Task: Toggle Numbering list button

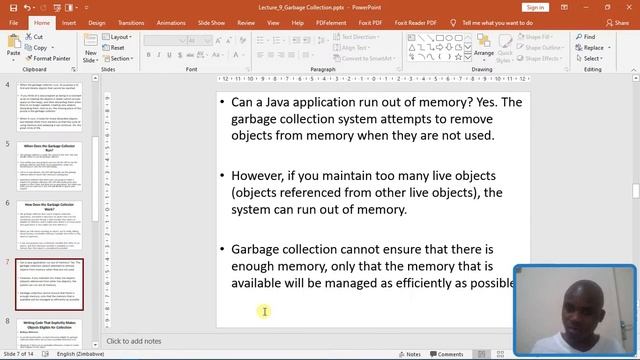Action: [x=276, y=40]
